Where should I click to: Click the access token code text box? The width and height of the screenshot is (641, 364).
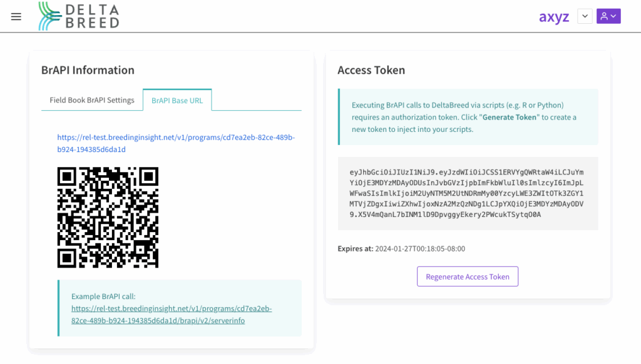coord(468,193)
